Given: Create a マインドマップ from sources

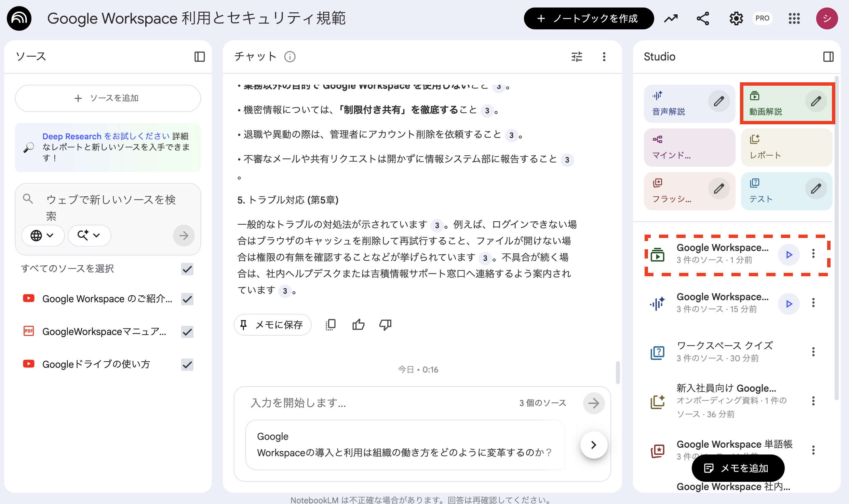Looking at the screenshot, I should [x=689, y=147].
